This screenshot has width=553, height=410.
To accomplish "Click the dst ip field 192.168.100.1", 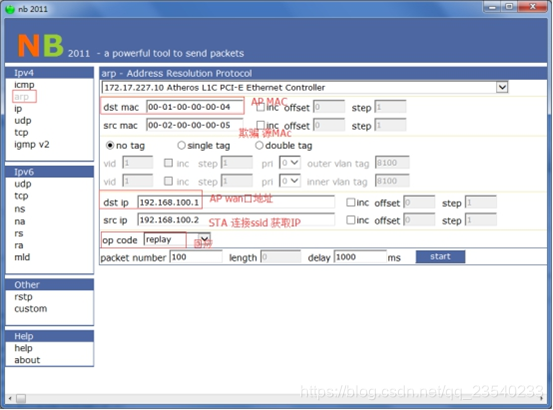I will tap(236, 202).
